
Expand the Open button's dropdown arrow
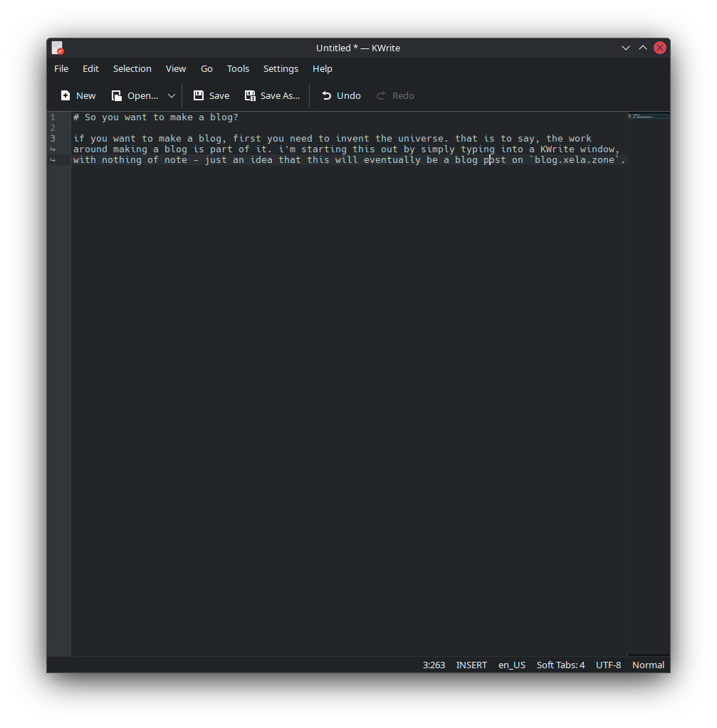tap(171, 95)
